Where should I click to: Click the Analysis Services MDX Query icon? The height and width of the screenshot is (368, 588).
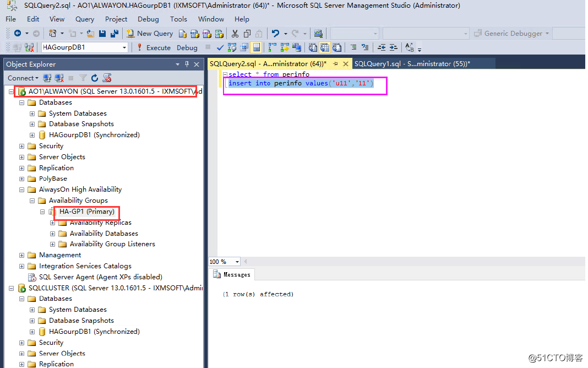(x=195, y=34)
